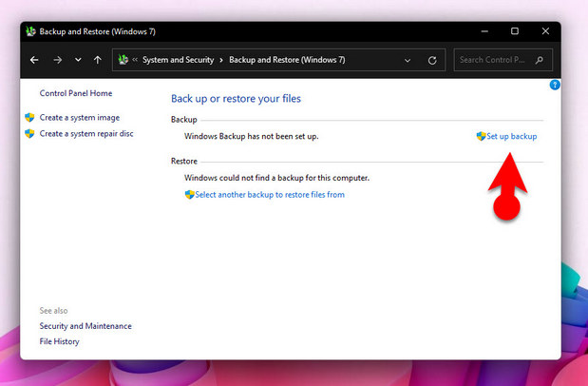Click shield icon beside Select another backup
The image size is (588, 386).
[189, 194]
